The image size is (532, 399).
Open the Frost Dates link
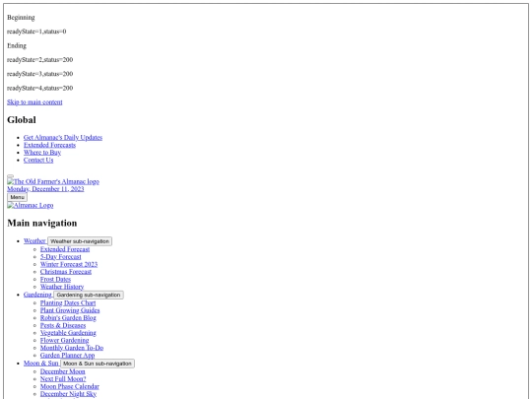pyautogui.click(x=55, y=279)
